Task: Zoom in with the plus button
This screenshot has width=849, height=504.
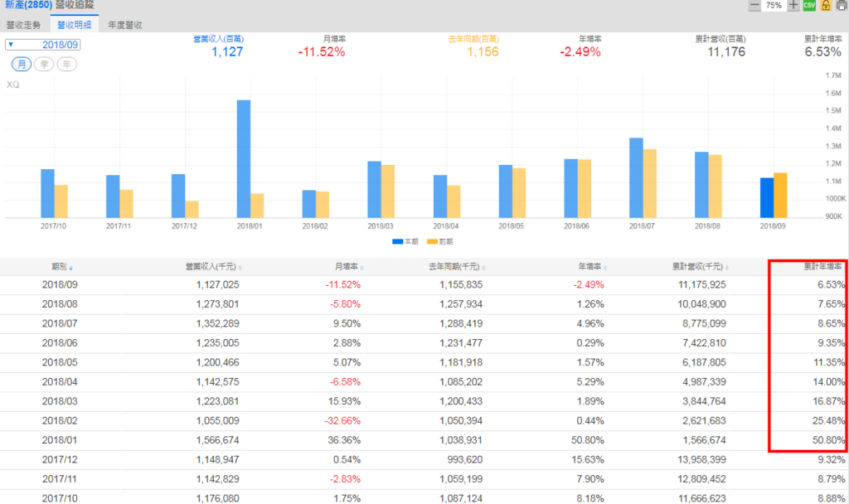Action: click(x=793, y=6)
